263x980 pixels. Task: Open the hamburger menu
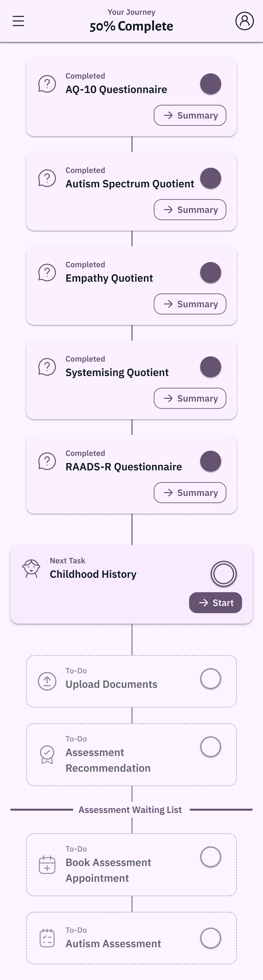(x=18, y=21)
